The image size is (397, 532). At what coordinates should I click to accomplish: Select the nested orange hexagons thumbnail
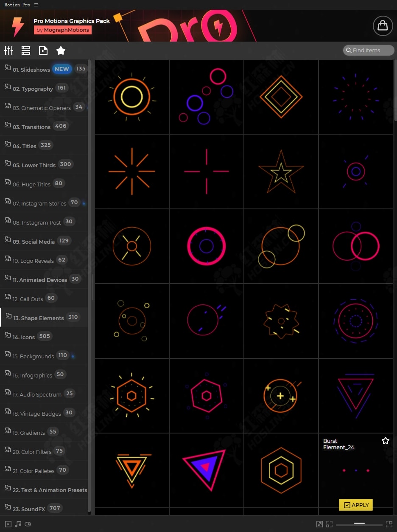281,470
